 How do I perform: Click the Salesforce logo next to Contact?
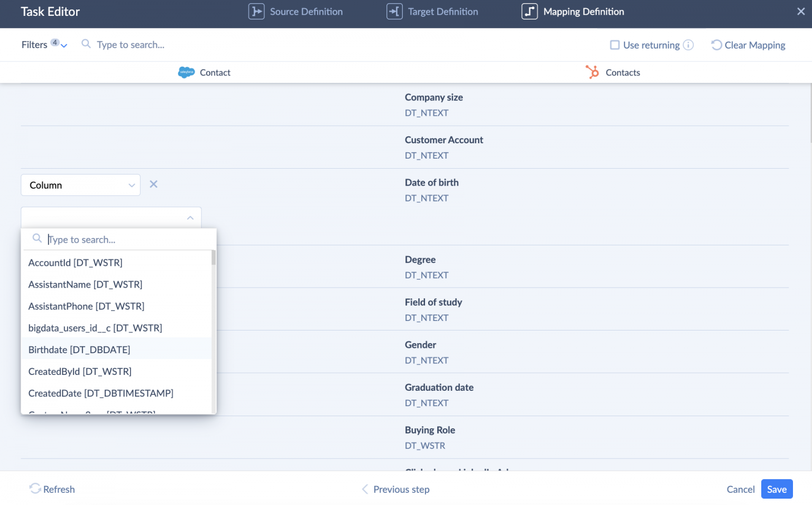[x=186, y=72]
